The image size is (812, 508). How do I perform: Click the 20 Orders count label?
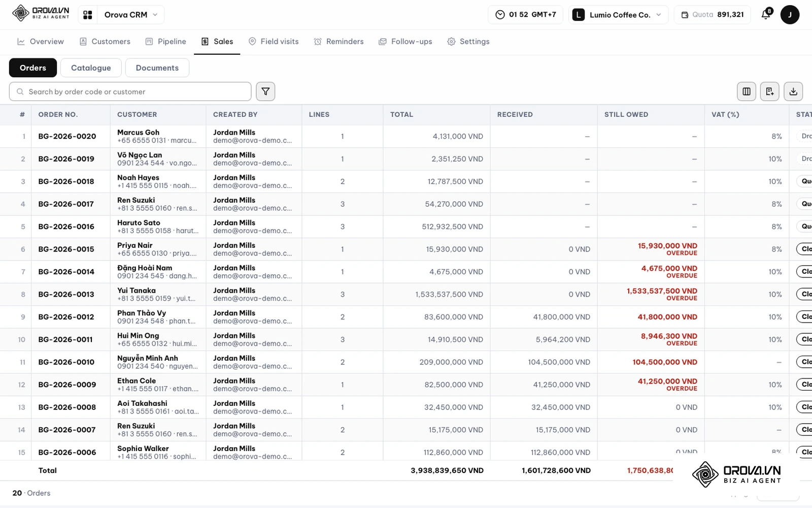click(31, 493)
